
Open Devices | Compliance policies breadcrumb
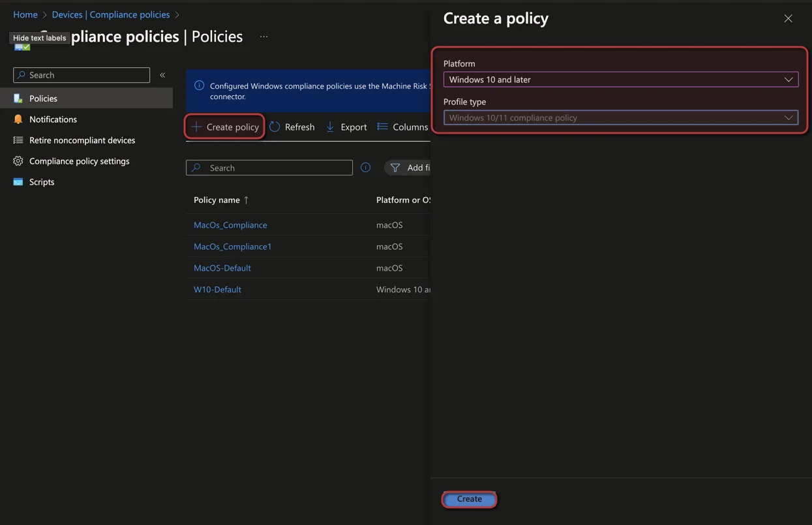tap(111, 14)
